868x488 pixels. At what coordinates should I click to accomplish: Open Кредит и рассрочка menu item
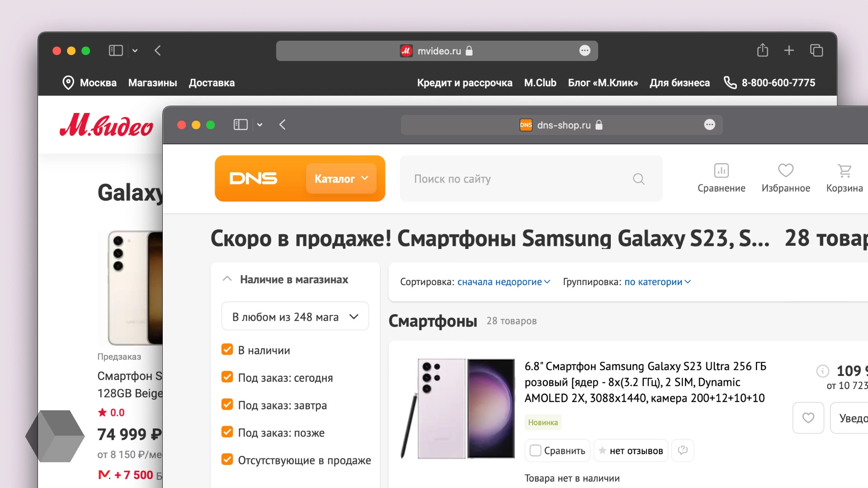tap(465, 83)
